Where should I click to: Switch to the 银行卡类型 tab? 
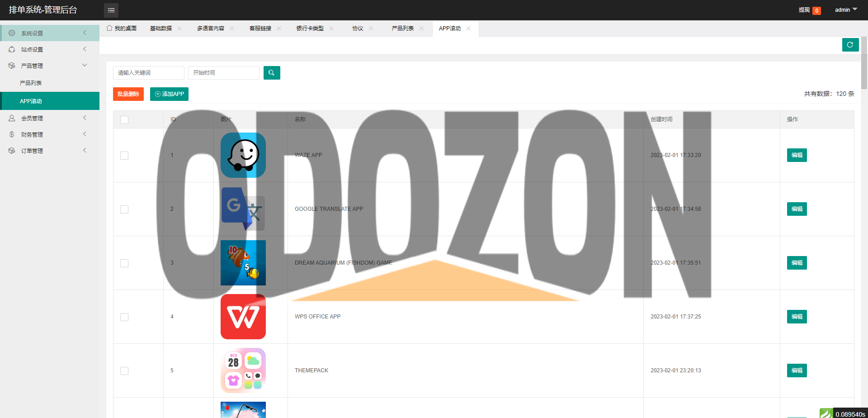310,28
